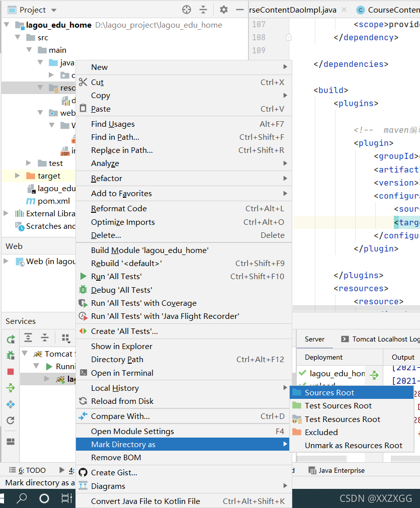Click Delete... menu item
This screenshot has height=508, width=420.
tap(184, 235)
